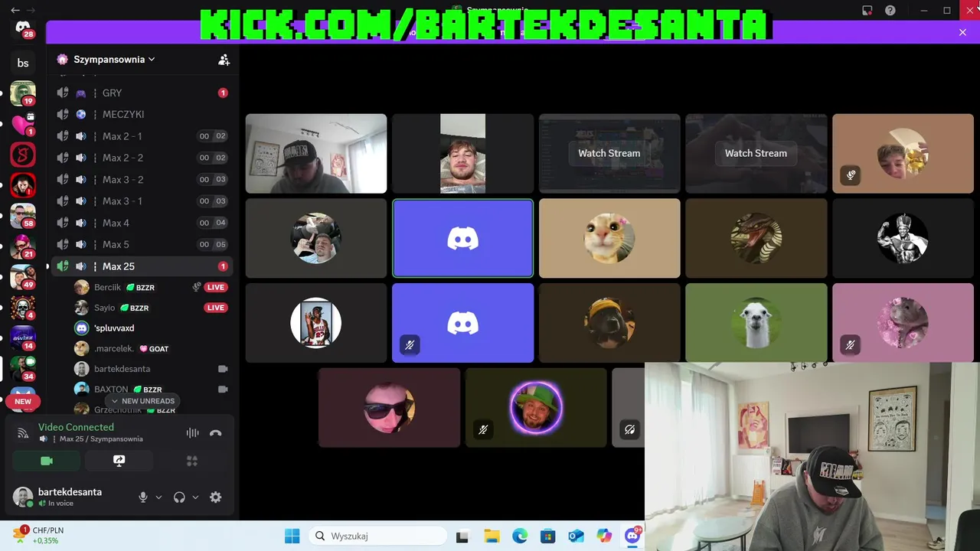Open noise suppression waveform icon
This screenshot has width=980, height=551.
click(x=192, y=433)
